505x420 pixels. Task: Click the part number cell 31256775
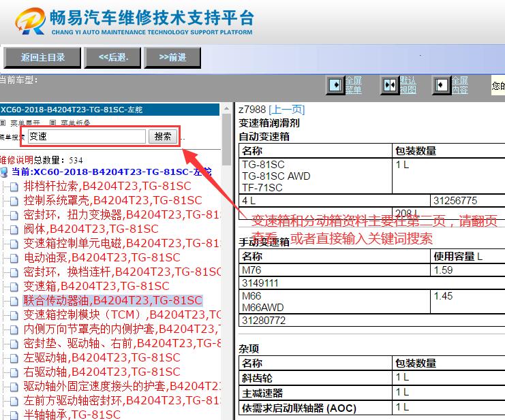point(468,201)
